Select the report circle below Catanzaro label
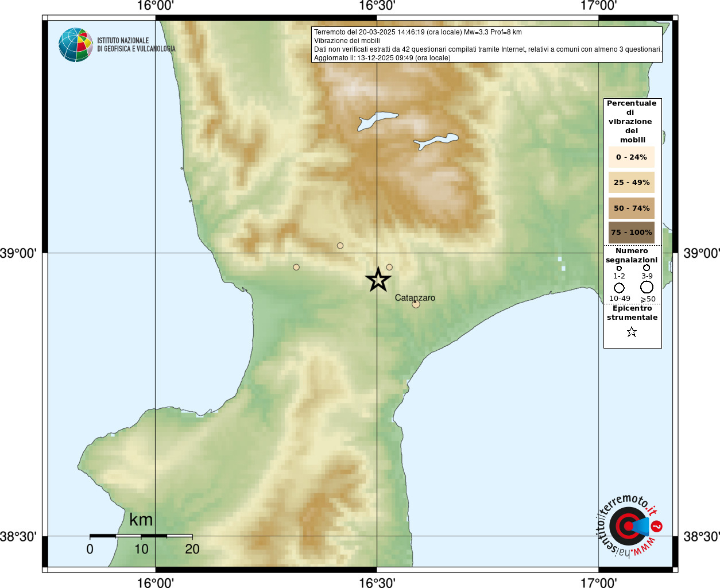720x588 pixels. click(x=416, y=304)
